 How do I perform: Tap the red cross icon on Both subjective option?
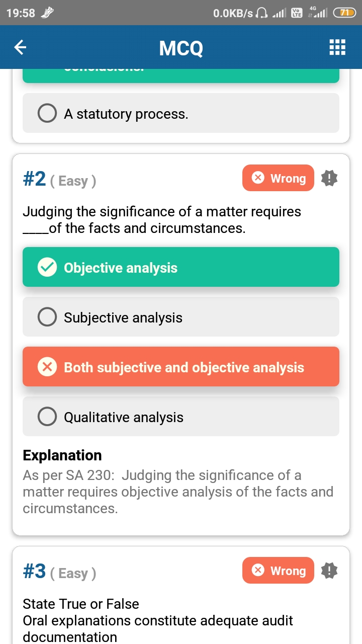[47, 367]
